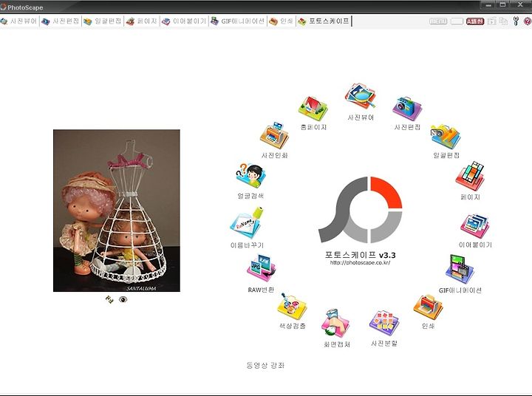Click the faded overlapping-pages icon in top toolbar
532x396 pixels.
click(503, 21)
